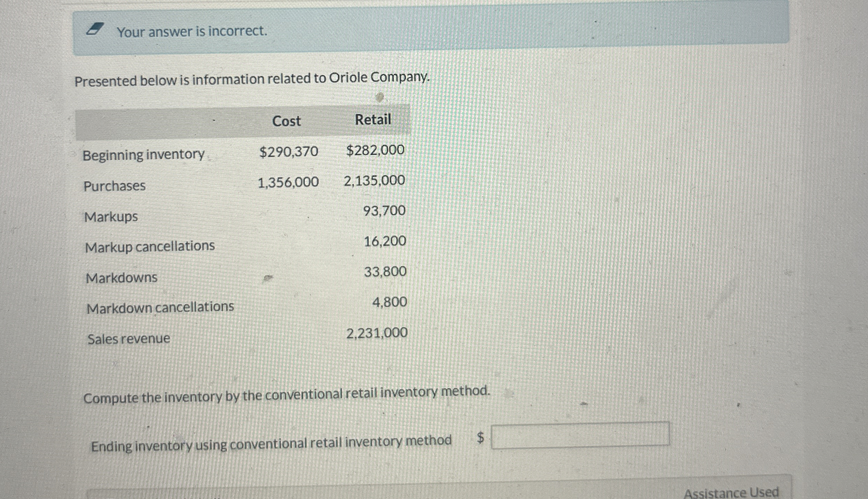Click the ending inventory answer input field

(x=580, y=435)
